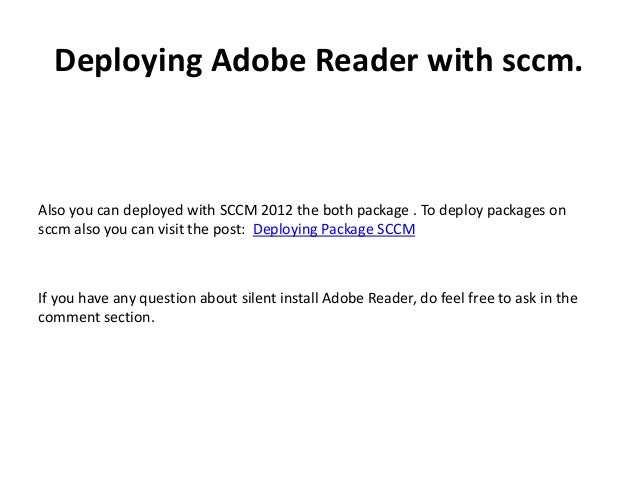Click 'Adobe Reader,' in the second paragraph
Image resolution: width=638 pixels, height=479 pixels.
(369, 298)
